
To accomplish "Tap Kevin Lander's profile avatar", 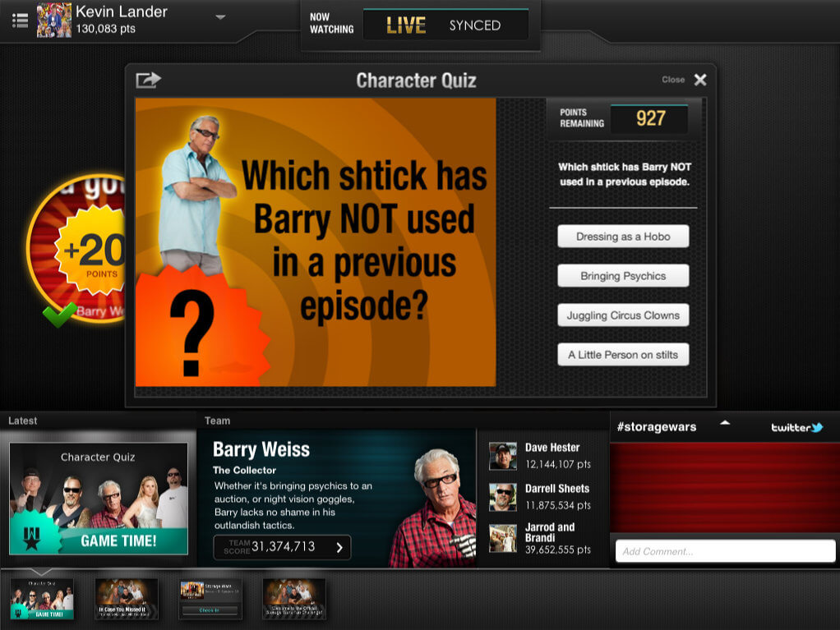I will pos(54,21).
